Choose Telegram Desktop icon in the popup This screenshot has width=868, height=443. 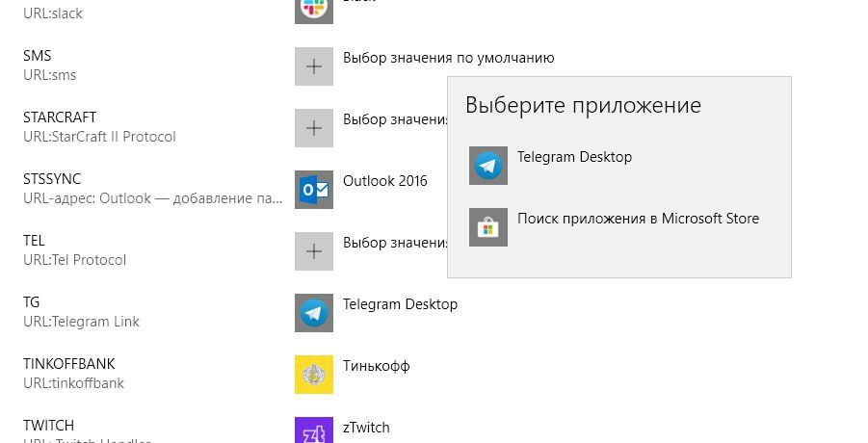pyautogui.click(x=488, y=166)
